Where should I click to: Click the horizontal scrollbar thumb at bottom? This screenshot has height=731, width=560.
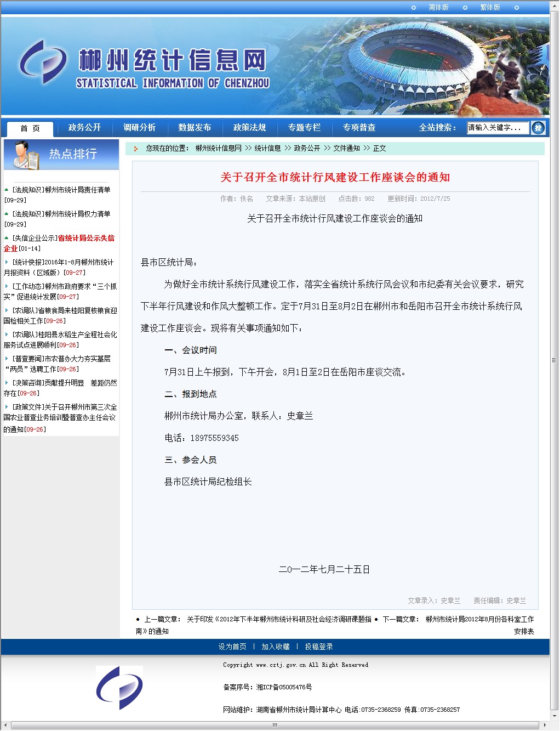pos(275,725)
